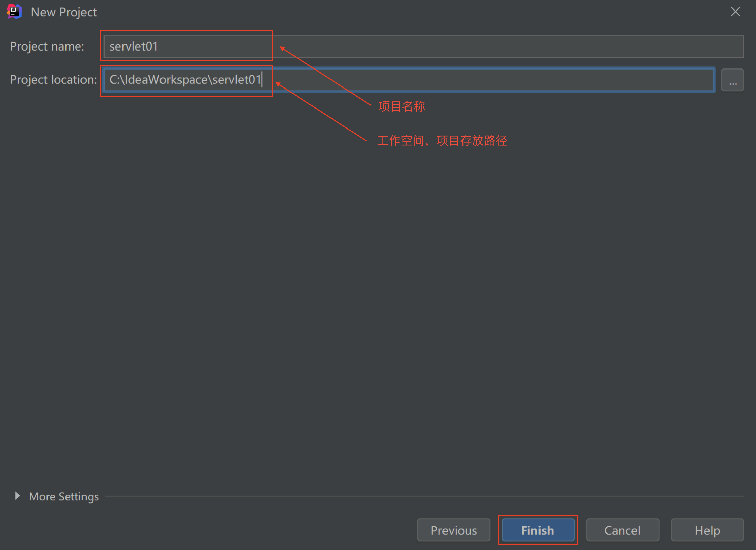
Task: Click the browse ellipsis button
Action: click(732, 80)
